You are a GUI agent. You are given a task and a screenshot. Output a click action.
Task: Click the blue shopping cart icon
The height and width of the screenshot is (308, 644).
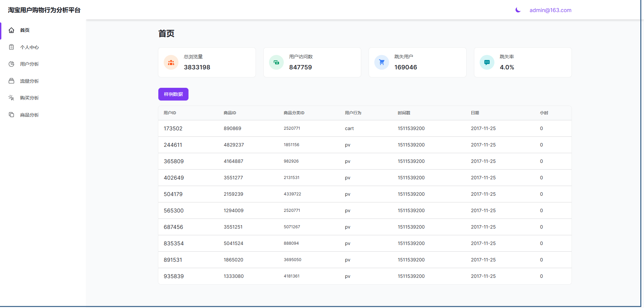pyautogui.click(x=382, y=62)
